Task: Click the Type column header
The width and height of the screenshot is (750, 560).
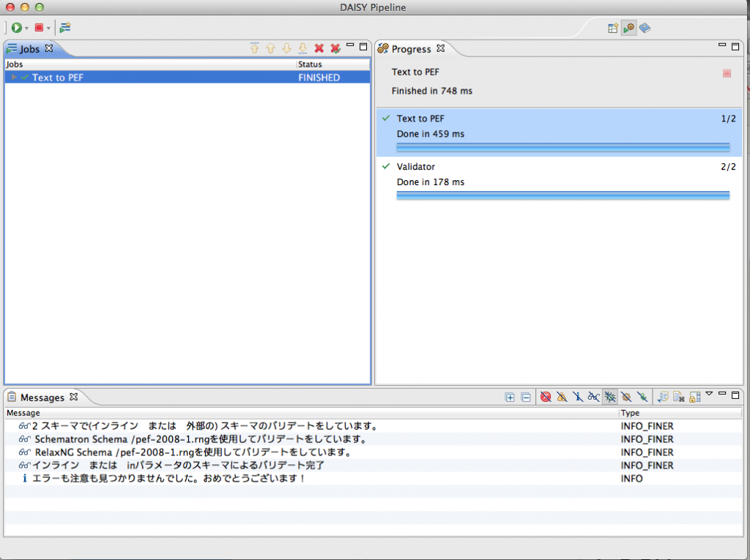Action: (680, 413)
